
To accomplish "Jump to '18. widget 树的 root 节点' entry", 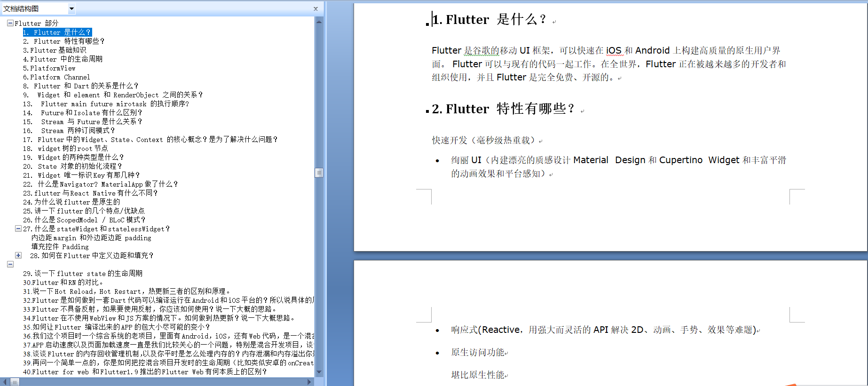I will [x=65, y=148].
